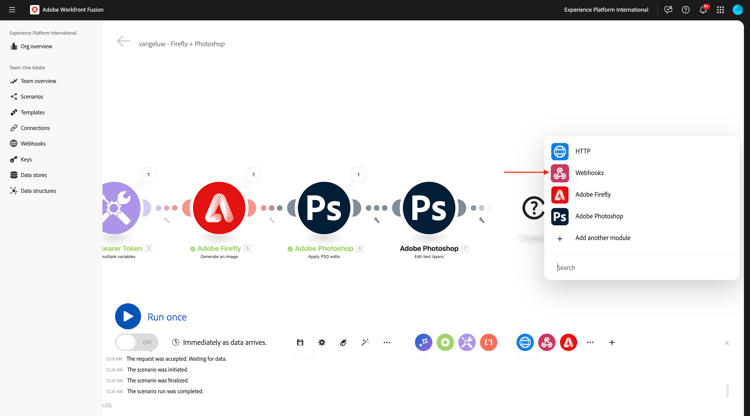Open schedule setting Immediately as data arrives

tap(220, 342)
